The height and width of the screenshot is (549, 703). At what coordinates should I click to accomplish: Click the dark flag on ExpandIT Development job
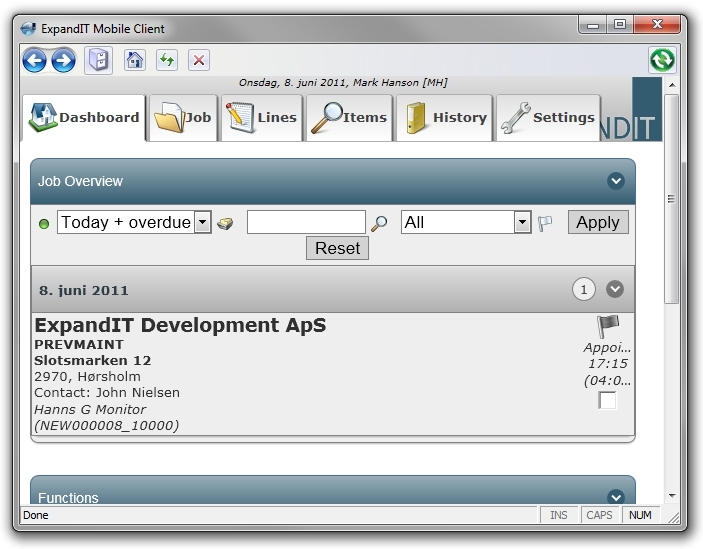click(x=608, y=326)
